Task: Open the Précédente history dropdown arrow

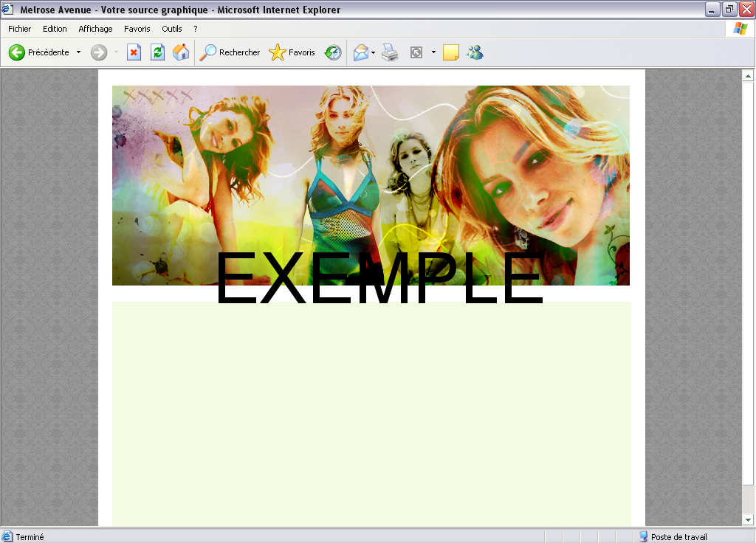Action: [78, 52]
